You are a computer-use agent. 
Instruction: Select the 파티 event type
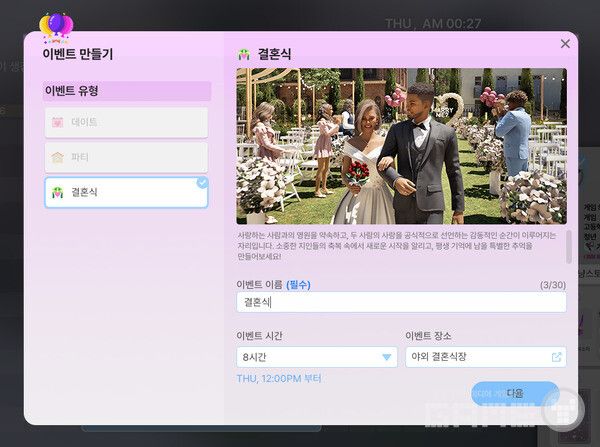pos(126,157)
